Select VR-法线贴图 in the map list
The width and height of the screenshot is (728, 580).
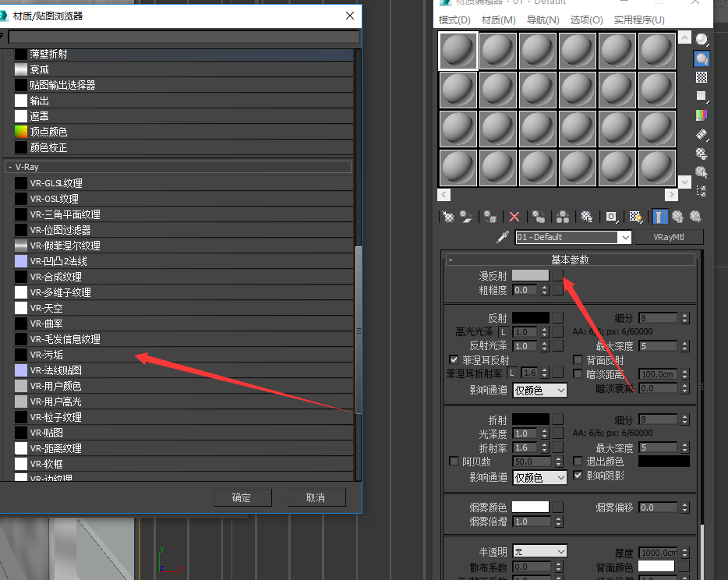point(183,370)
